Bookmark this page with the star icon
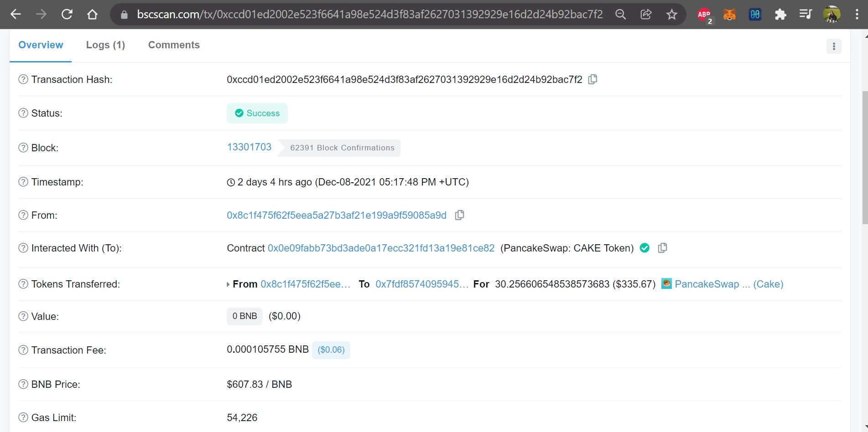 671,15
